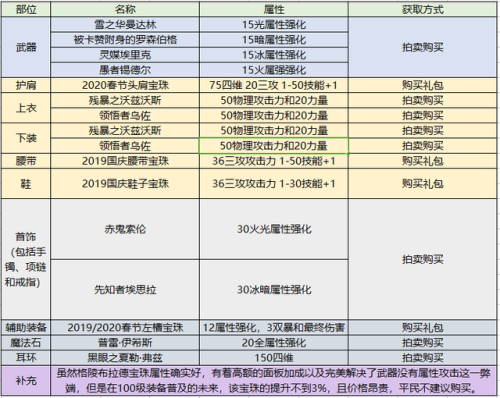Click the 50物理攻击力和20力量 cell in the 上衣 残暴之沃兹沃斯 row
This screenshot has width=500, height=398.
(x=274, y=100)
